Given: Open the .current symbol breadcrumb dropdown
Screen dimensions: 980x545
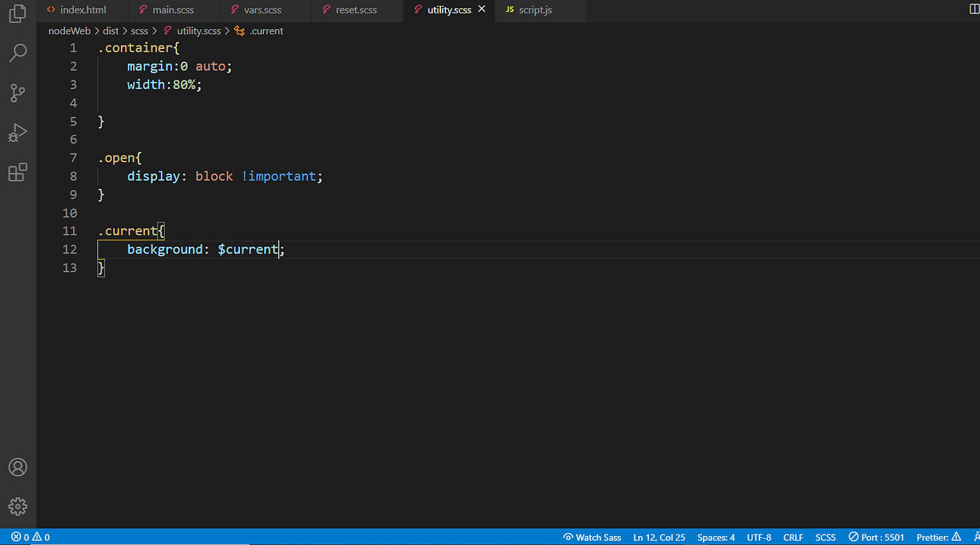Looking at the screenshot, I should click(265, 31).
